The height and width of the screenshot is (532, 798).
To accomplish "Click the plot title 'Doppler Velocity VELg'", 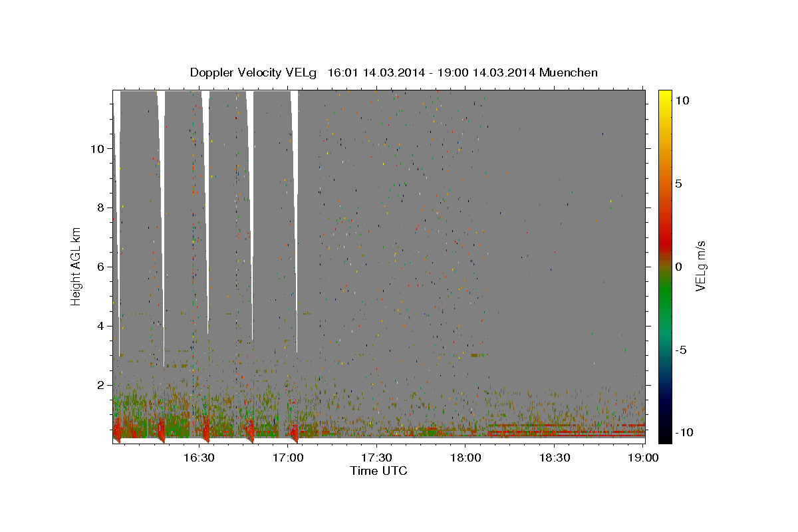I will pos(254,72).
